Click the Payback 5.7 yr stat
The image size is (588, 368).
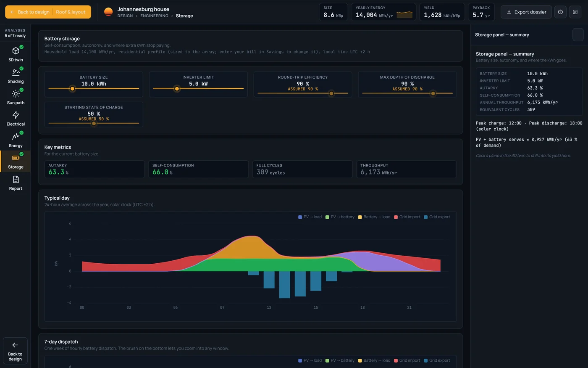coord(481,12)
